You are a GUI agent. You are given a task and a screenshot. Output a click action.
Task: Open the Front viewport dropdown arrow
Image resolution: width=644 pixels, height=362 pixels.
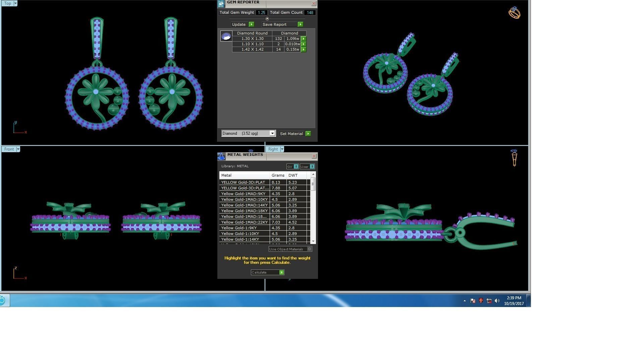point(18,149)
